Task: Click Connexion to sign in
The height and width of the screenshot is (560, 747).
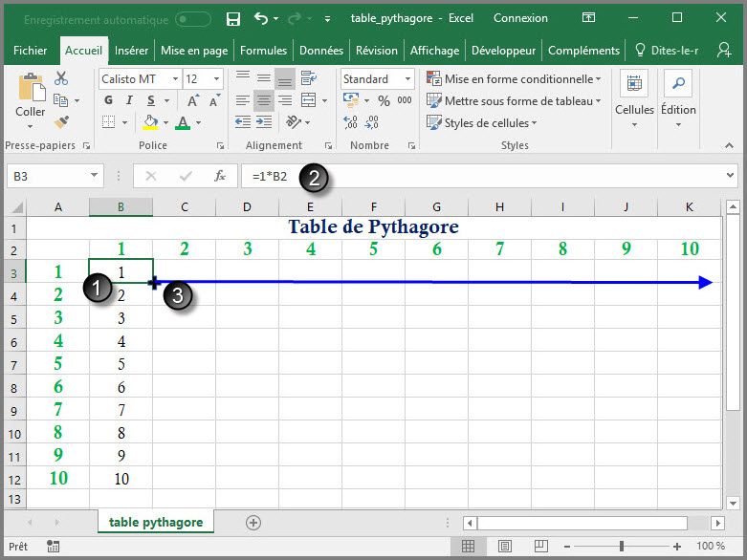Action: [x=520, y=18]
